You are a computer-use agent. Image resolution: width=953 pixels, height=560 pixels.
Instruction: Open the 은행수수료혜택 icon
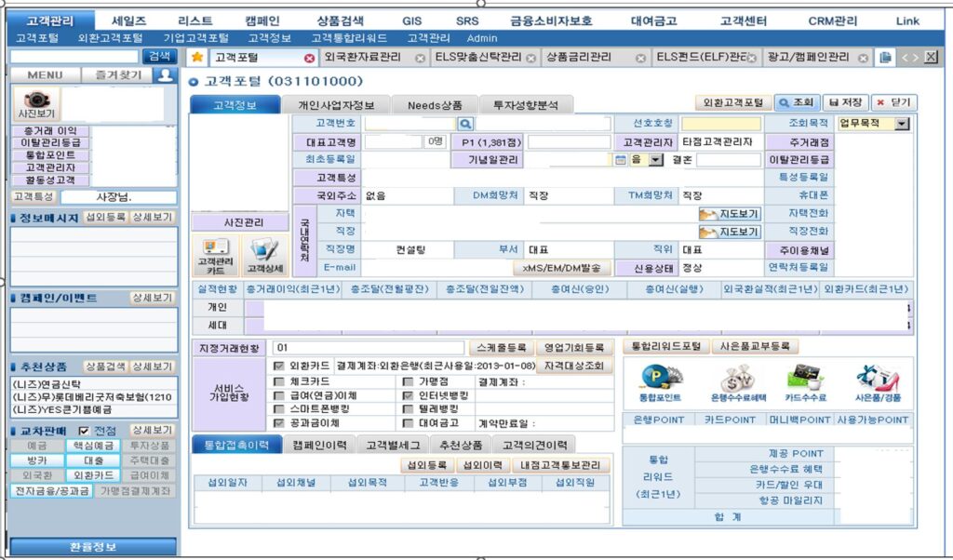[738, 383]
